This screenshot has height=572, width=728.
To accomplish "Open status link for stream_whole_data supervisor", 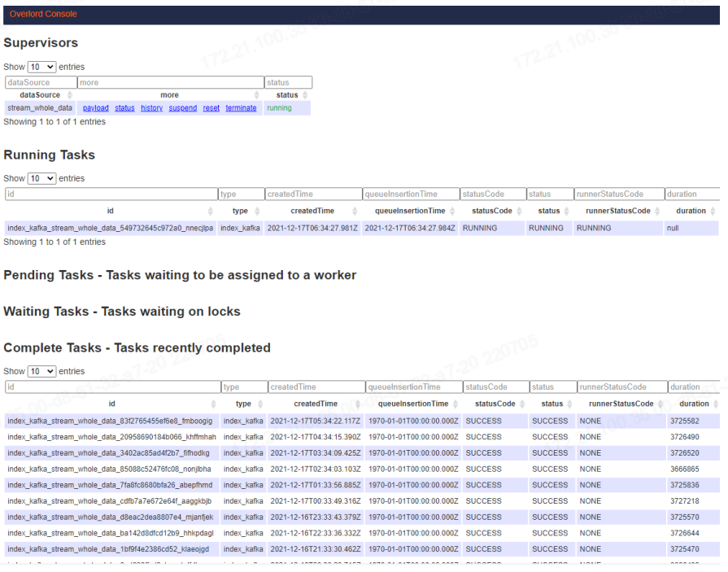I will click(x=124, y=108).
